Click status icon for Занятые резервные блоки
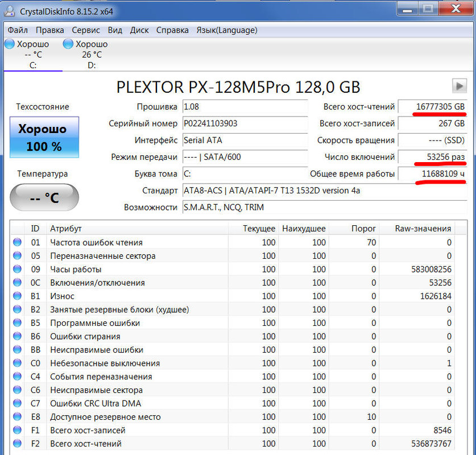The image size is (476, 455). click(x=17, y=309)
